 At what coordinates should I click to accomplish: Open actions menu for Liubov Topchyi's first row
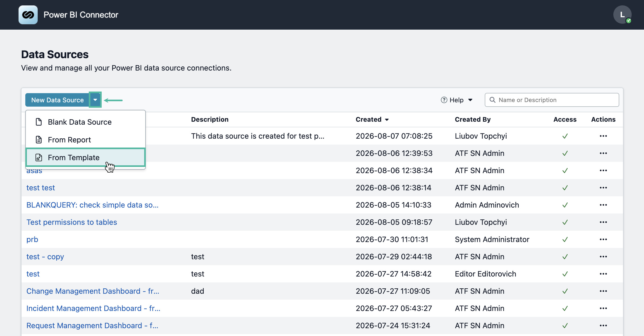(603, 136)
